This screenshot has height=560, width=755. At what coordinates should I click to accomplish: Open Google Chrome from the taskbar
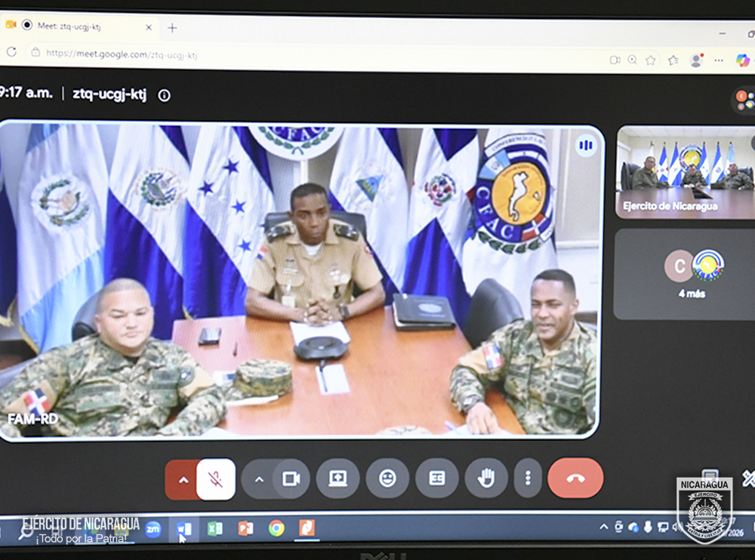coord(276,528)
